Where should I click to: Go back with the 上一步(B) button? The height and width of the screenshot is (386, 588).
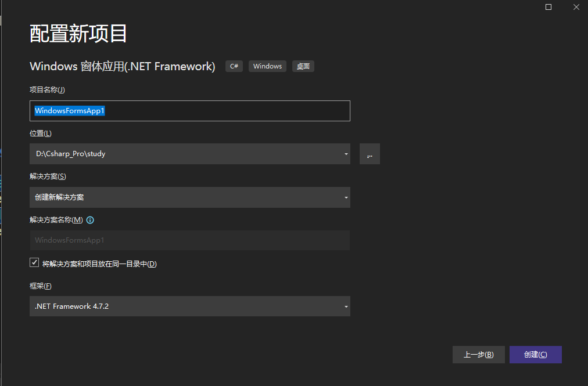(479, 355)
